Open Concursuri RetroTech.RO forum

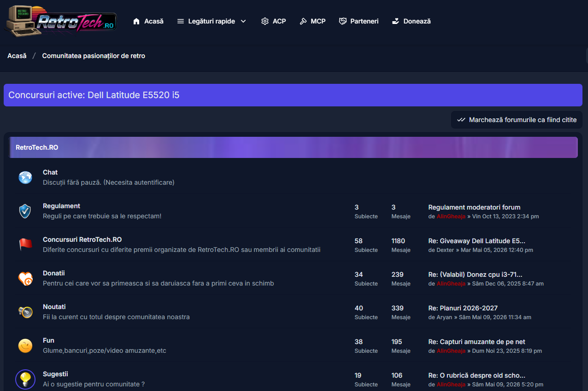click(82, 239)
